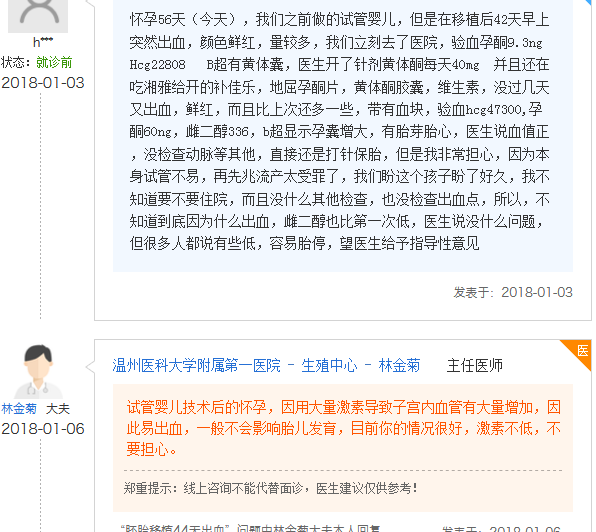This screenshot has height=532, width=596.
Task: Click the patient username h***
Action: click(43, 42)
